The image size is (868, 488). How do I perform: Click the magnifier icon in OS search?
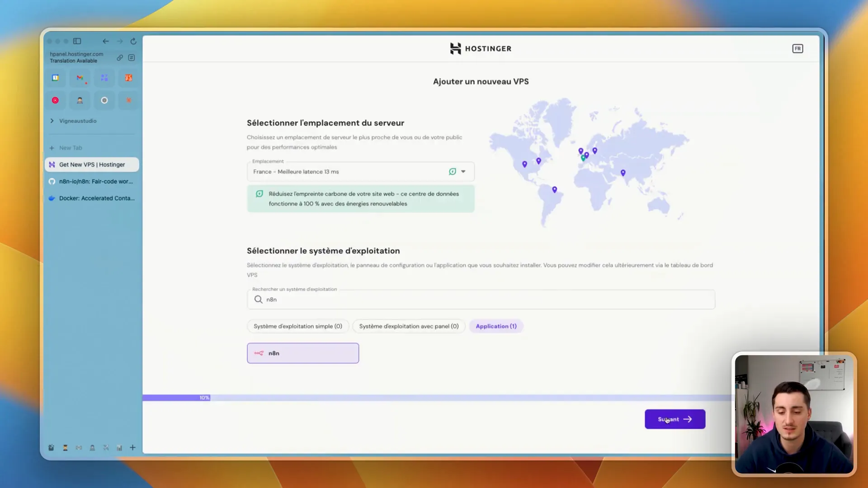pos(258,300)
